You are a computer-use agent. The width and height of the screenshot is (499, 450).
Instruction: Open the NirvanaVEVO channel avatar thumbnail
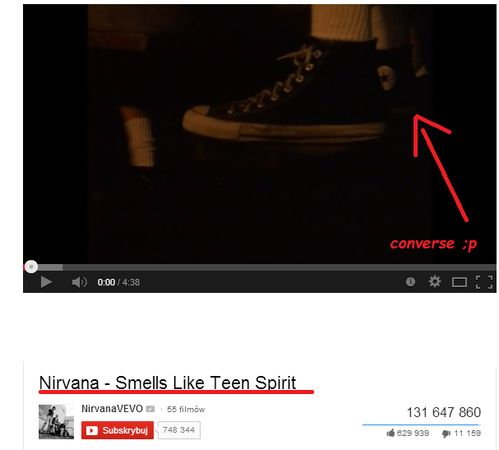pyautogui.click(x=56, y=422)
